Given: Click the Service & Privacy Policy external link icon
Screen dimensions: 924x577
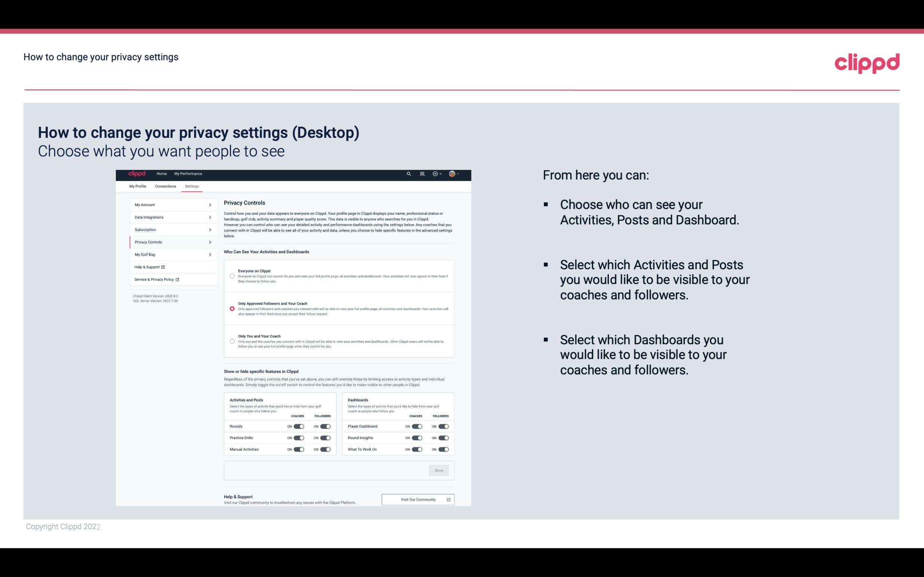Looking at the screenshot, I should click(x=177, y=279).
